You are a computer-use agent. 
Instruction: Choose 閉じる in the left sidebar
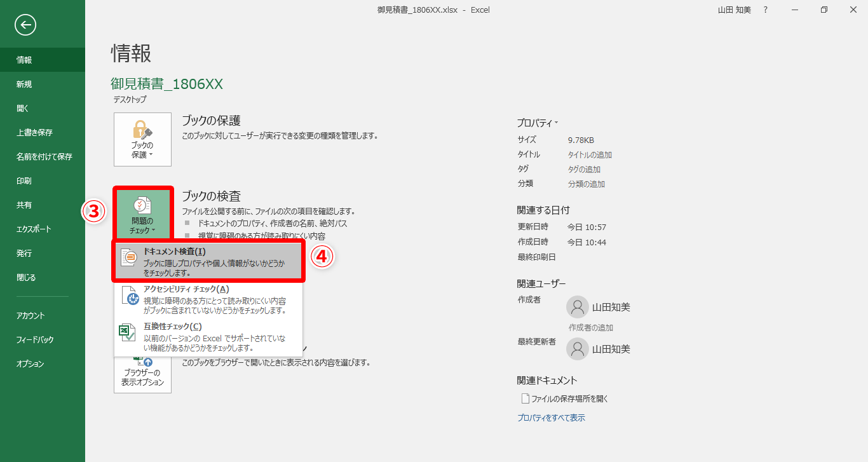[x=43, y=277]
